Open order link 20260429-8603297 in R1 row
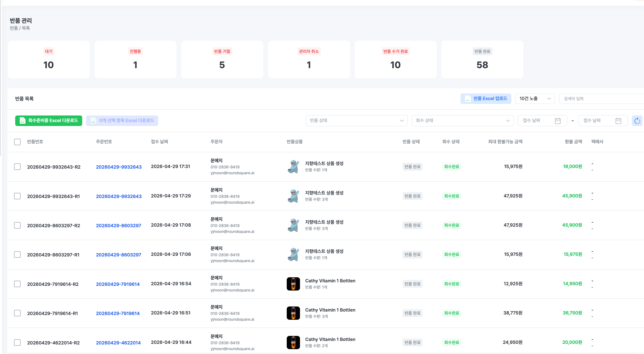The image size is (644, 354). [x=118, y=255]
